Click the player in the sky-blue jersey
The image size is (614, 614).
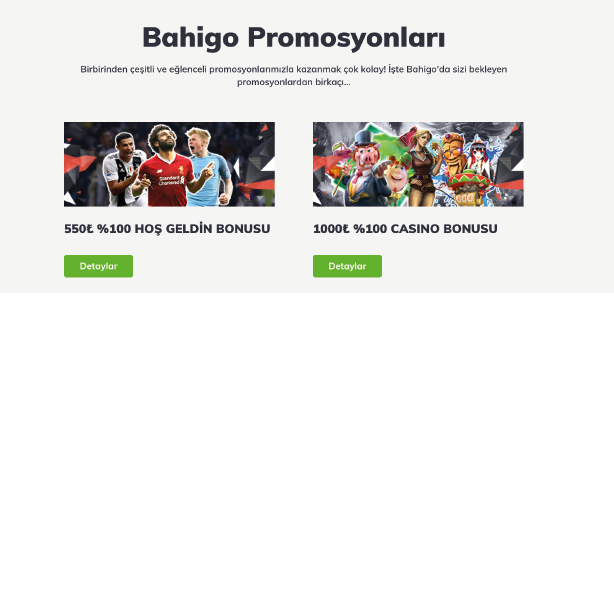click(208, 168)
